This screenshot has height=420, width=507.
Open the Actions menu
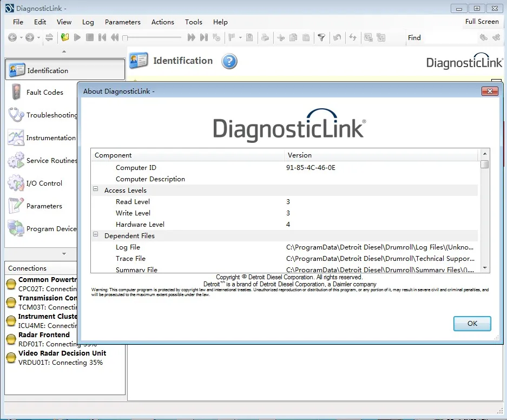click(163, 22)
